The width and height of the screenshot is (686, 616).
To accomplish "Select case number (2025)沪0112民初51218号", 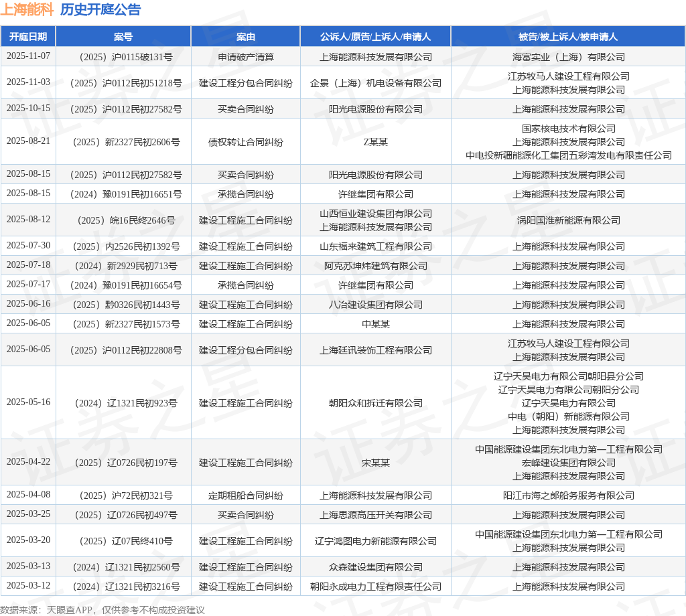I will pyautogui.click(x=123, y=83).
